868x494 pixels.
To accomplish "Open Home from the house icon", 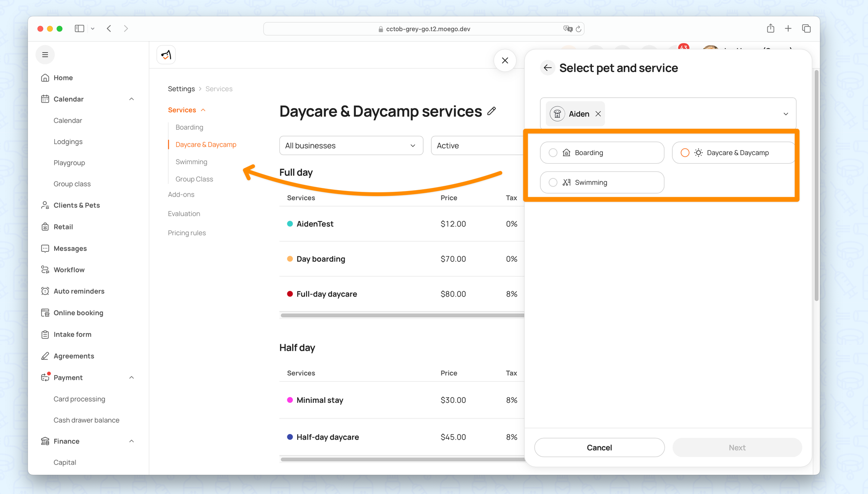I will click(45, 78).
